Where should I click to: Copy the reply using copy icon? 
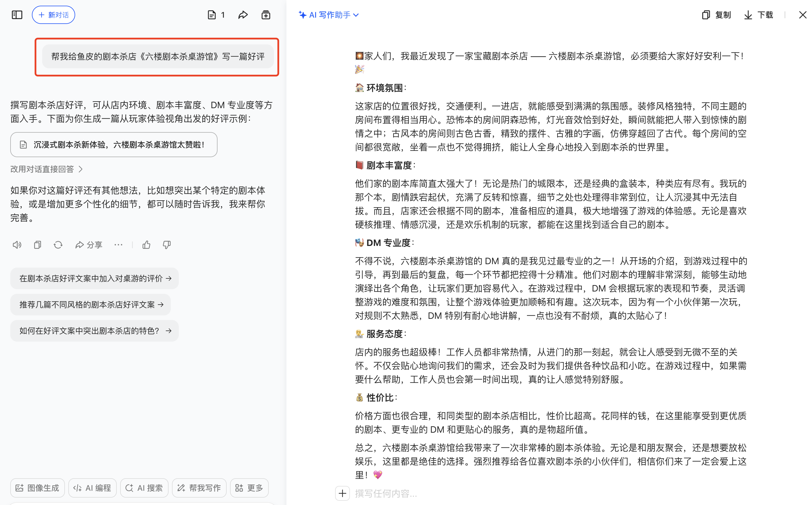[37, 245]
